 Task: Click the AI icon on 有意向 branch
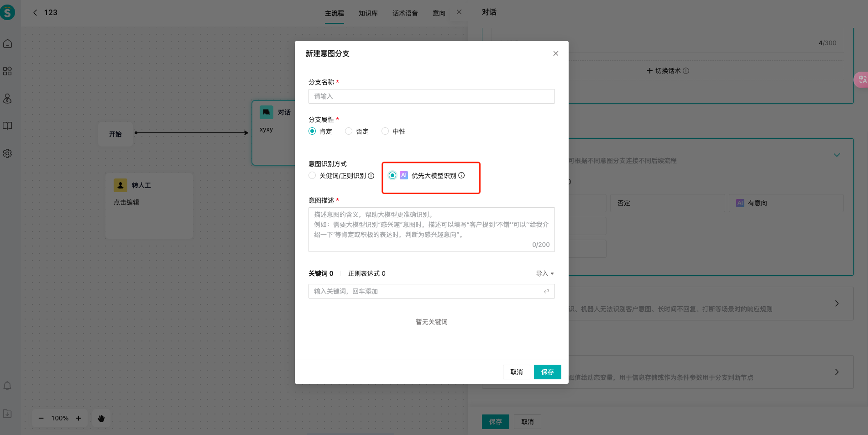click(x=740, y=203)
